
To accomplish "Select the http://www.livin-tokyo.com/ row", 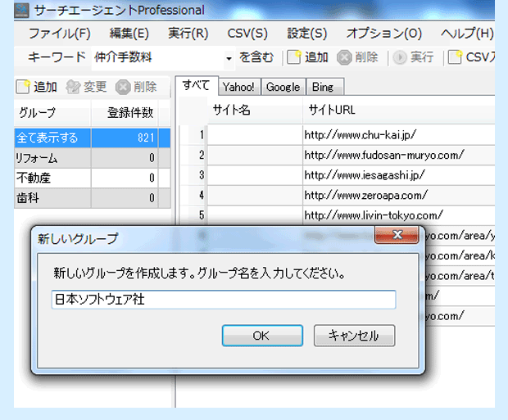I will 337,215.
